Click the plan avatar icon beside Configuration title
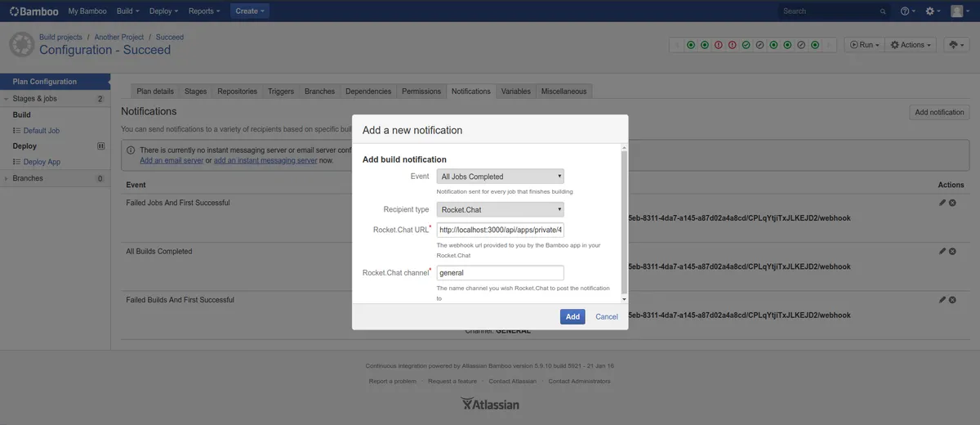This screenshot has height=425, width=980. [23, 44]
